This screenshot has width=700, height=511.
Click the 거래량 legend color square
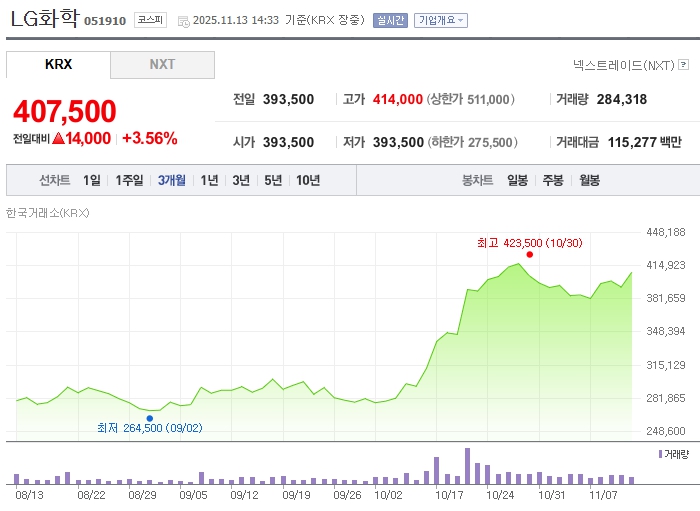tap(660, 454)
